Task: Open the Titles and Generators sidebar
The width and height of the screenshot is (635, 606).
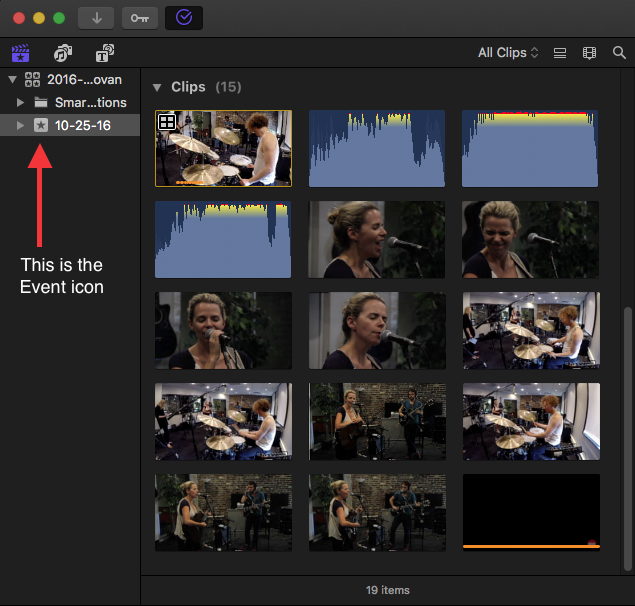Action: pyautogui.click(x=104, y=53)
